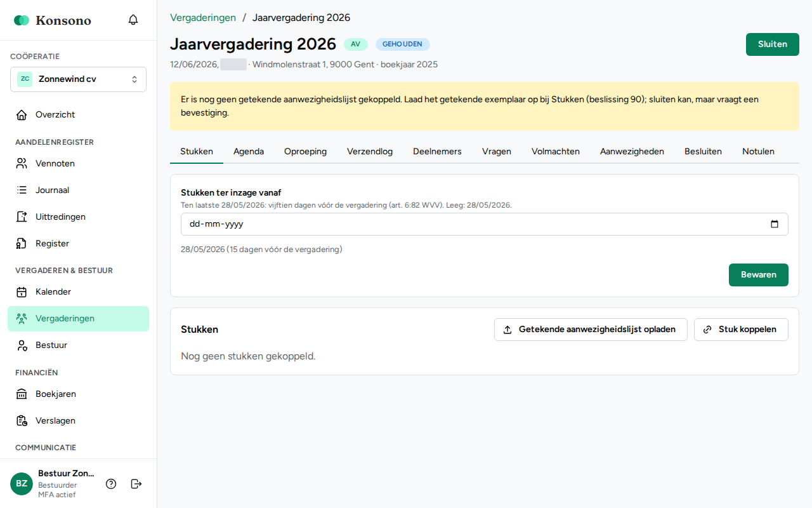Click the log out icon
The image size is (812, 508).
click(x=136, y=484)
